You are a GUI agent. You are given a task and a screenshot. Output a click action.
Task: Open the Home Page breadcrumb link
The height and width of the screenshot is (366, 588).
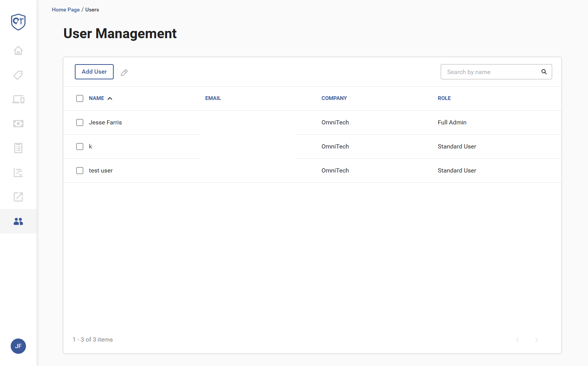tap(66, 10)
